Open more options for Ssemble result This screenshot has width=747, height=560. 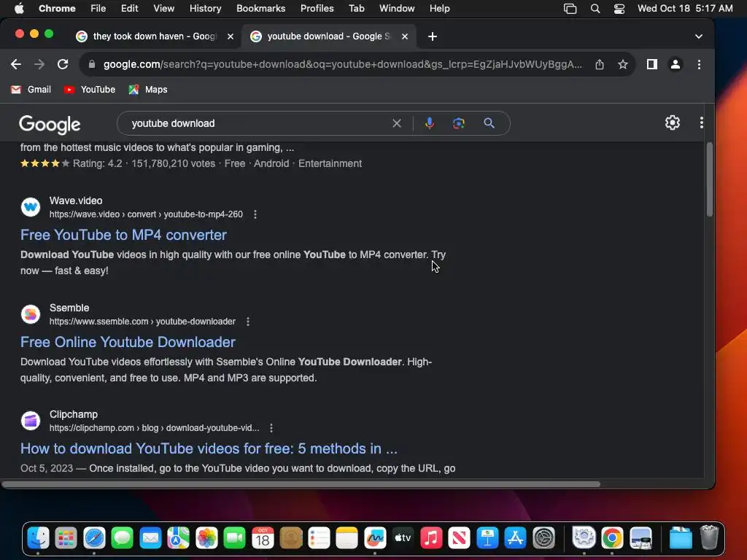(x=248, y=322)
